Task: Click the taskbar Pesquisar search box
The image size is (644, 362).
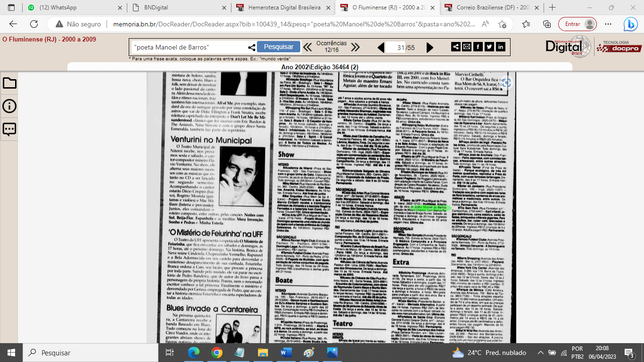Action: click(x=91, y=353)
